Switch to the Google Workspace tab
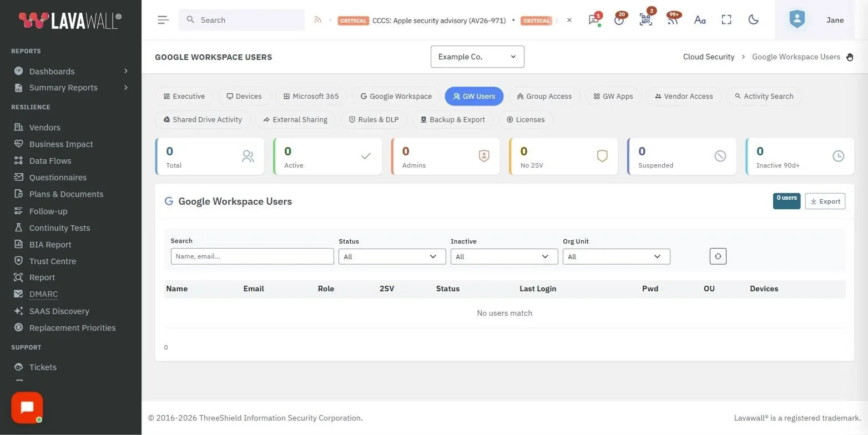Viewport: 868px width, 435px height. [396, 96]
